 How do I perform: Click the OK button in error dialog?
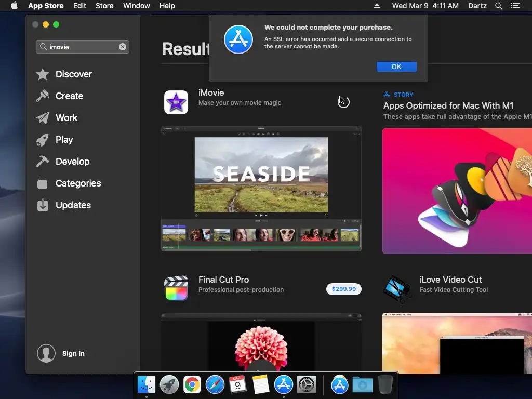coord(396,66)
